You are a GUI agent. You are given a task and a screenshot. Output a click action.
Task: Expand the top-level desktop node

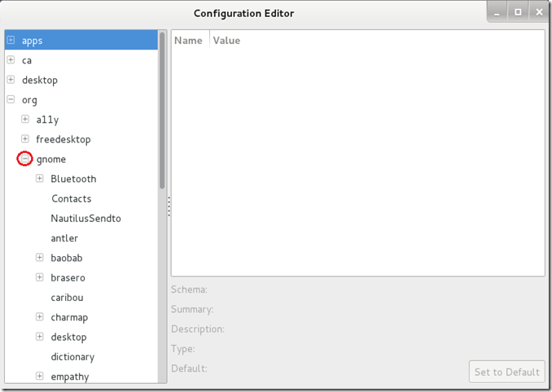point(11,80)
